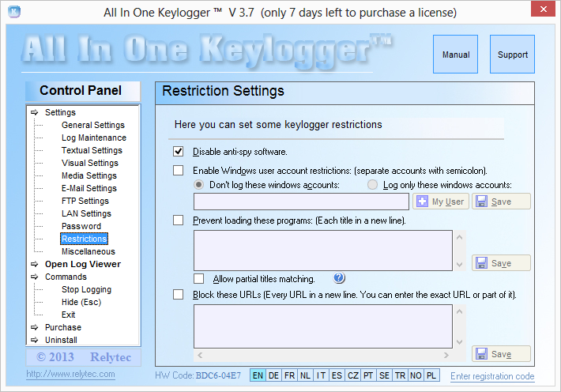Enable Windows user account restrictions checkbox
Screen dimensions: 561x392
point(178,170)
